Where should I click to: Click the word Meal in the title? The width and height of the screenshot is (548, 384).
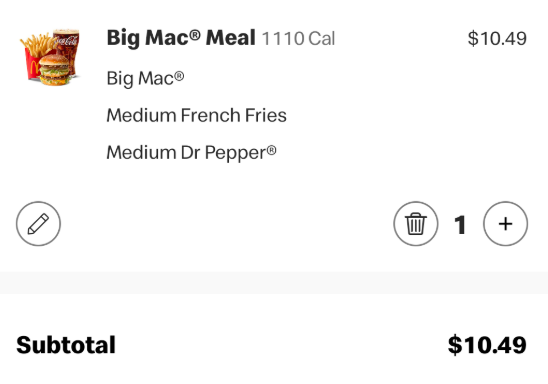click(x=231, y=38)
